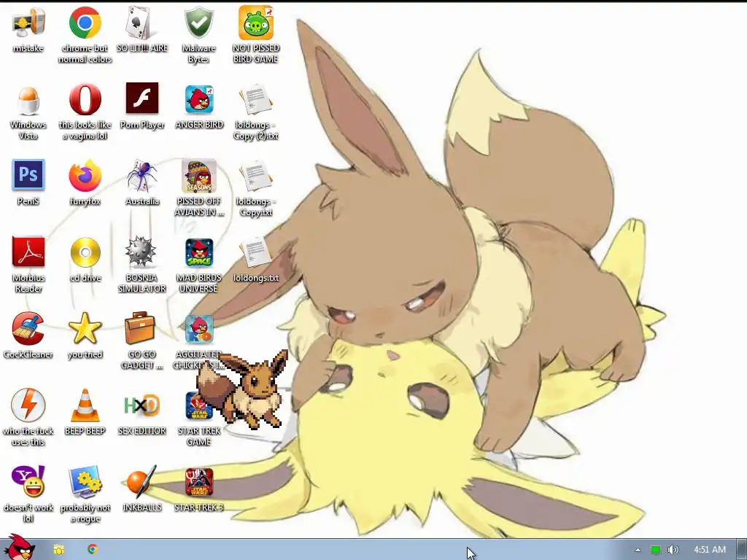
Task: Select 'probably not a rogue' gears icon
Action: pos(85,482)
